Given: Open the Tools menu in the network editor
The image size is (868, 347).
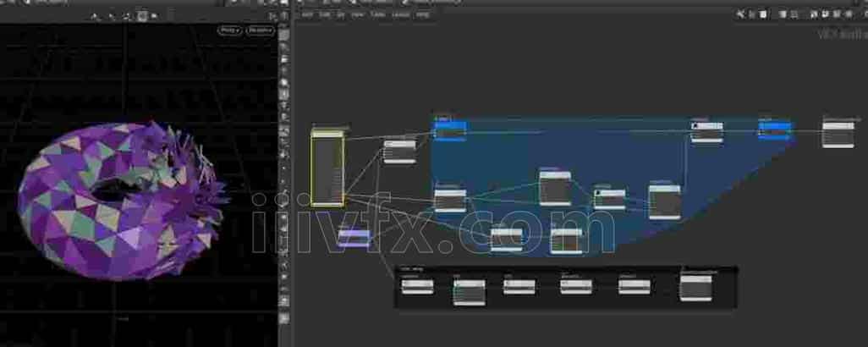Looking at the screenshot, I should pos(378,14).
